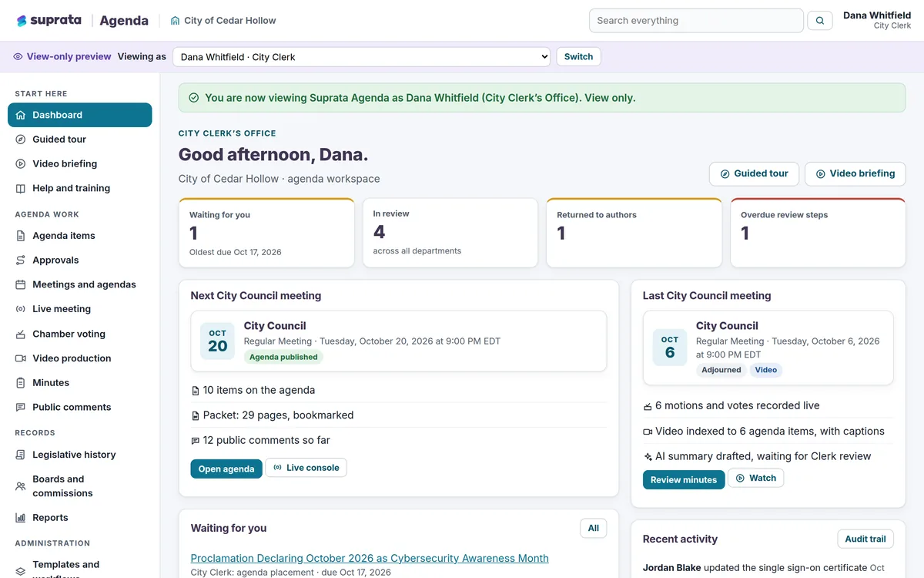Open Meetings and agendas section
Screen dimensions: 924x578
pos(80,284)
